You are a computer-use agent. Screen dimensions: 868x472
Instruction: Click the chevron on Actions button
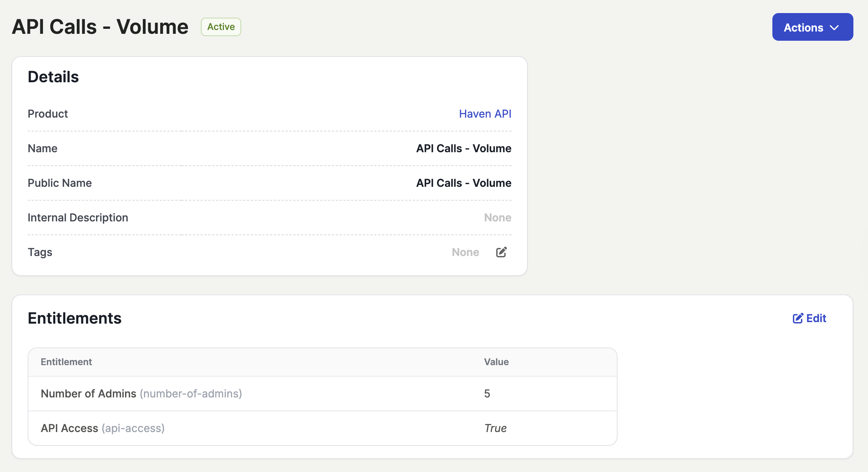[x=834, y=28]
